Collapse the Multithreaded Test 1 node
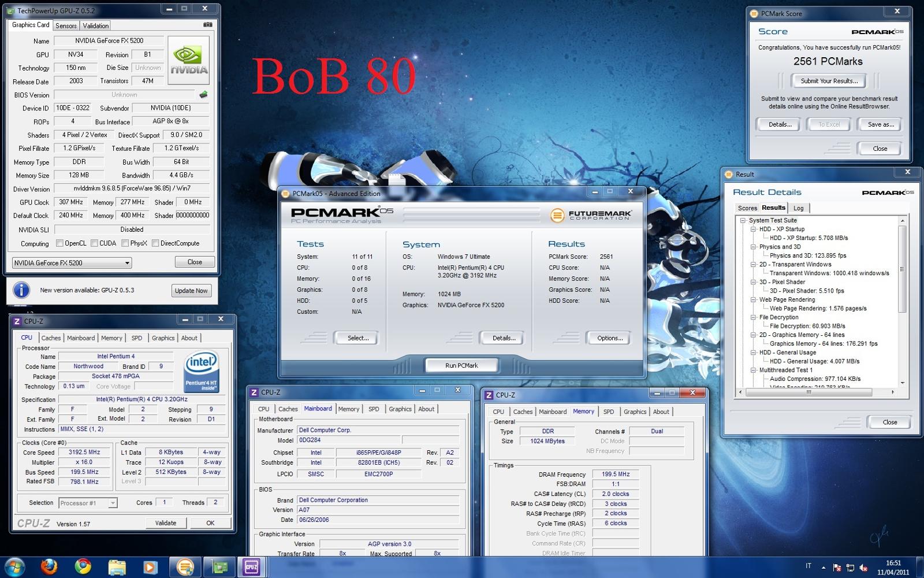The image size is (924, 578). point(753,370)
